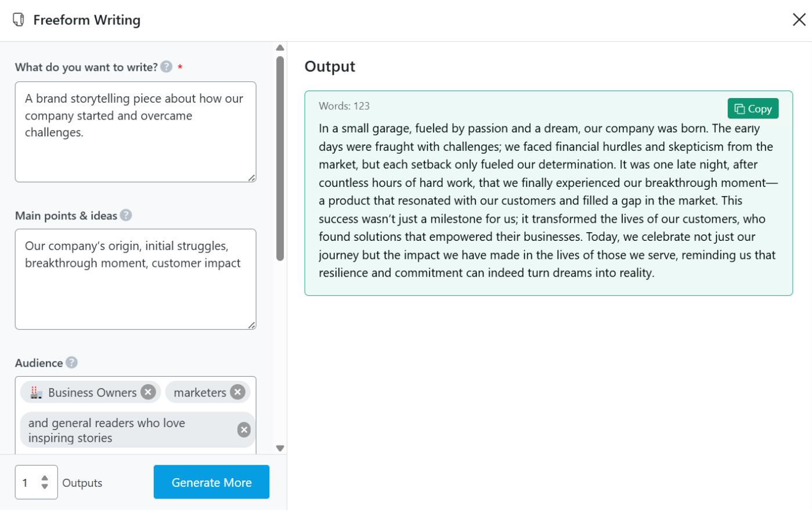
Task: Click the Generate More button
Action: point(211,482)
